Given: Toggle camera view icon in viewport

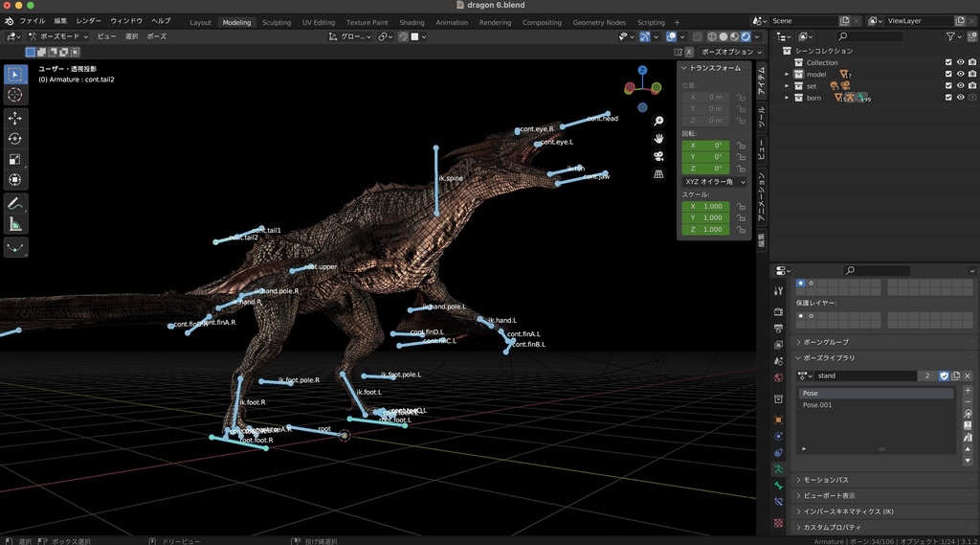Looking at the screenshot, I should coord(658,156).
